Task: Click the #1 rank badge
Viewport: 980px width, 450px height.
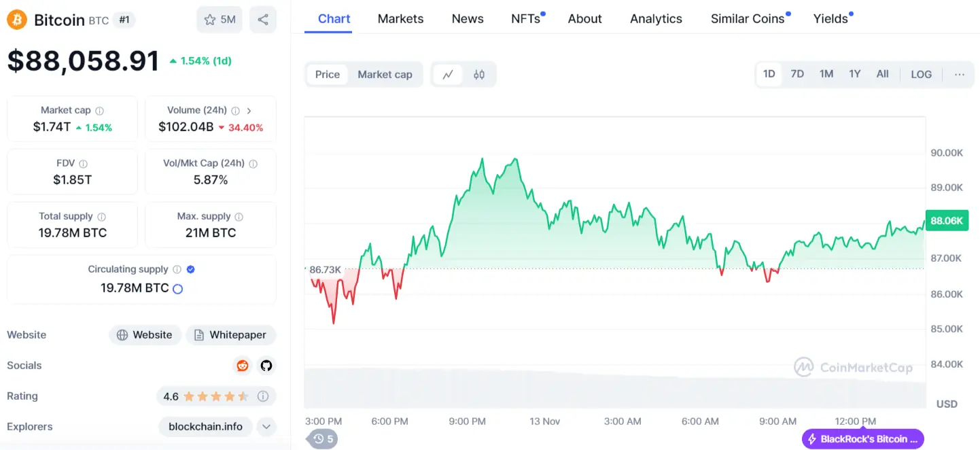Action: (x=124, y=20)
